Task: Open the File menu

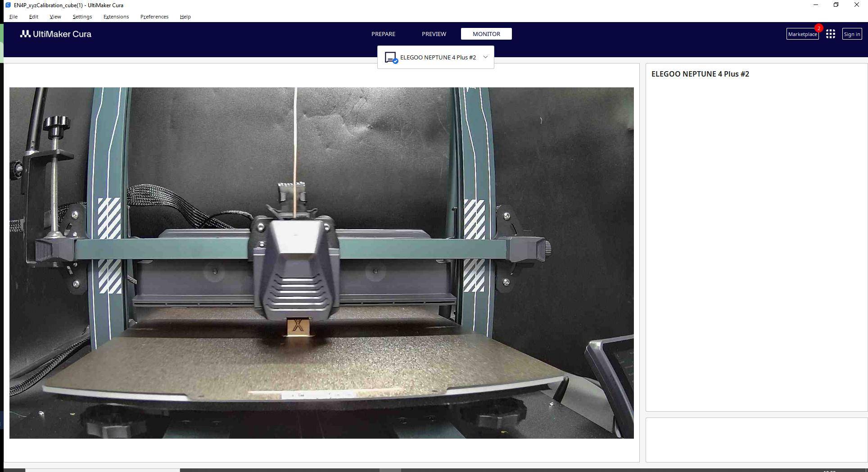Action: point(14,17)
